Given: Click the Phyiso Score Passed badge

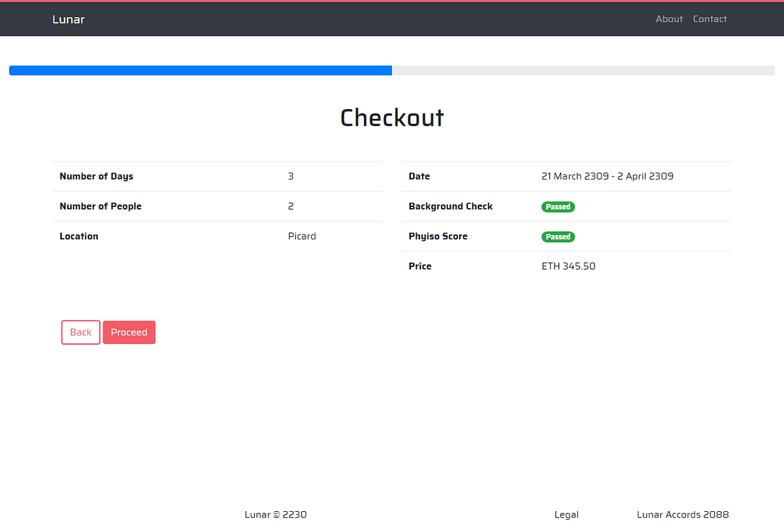Looking at the screenshot, I should [x=558, y=236].
